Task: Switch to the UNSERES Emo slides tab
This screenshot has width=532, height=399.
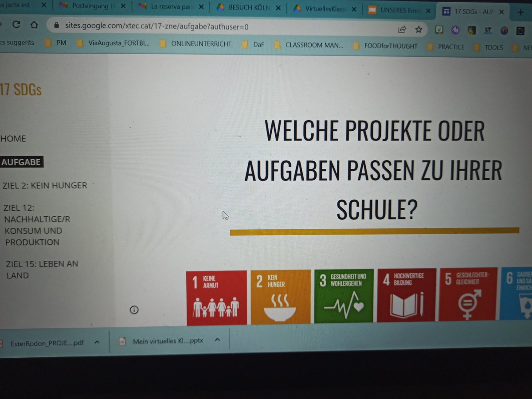Action: point(398,10)
